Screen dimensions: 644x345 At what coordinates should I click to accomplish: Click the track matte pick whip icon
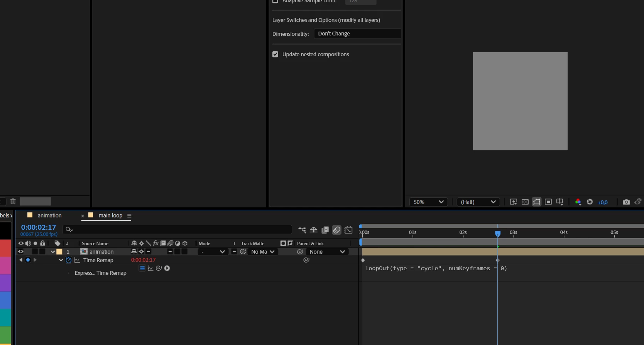click(x=243, y=252)
